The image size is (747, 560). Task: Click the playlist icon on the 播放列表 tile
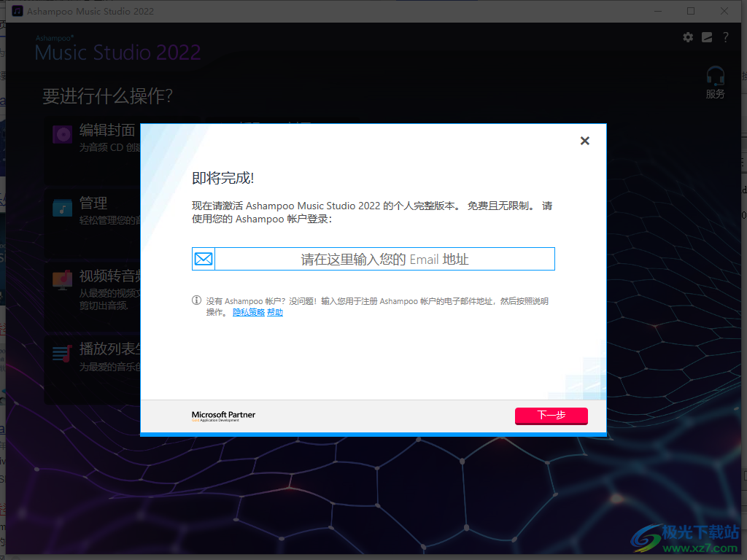[61, 353]
